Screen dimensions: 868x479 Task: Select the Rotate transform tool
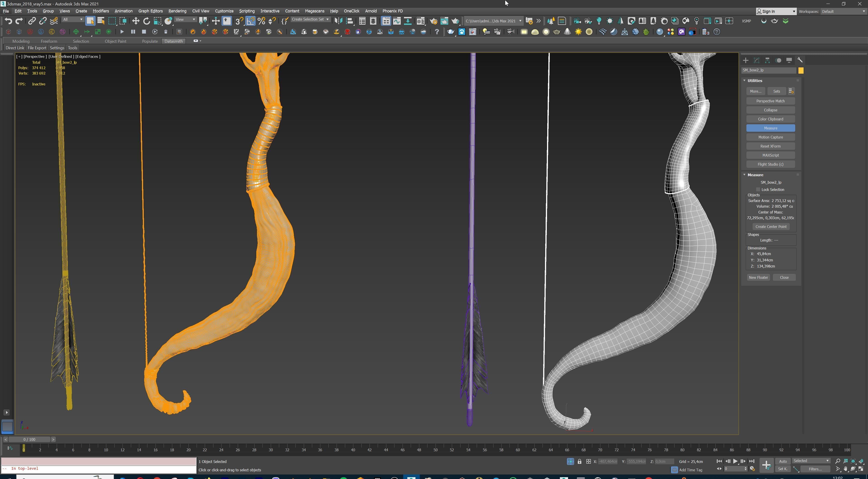click(x=146, y=21)
